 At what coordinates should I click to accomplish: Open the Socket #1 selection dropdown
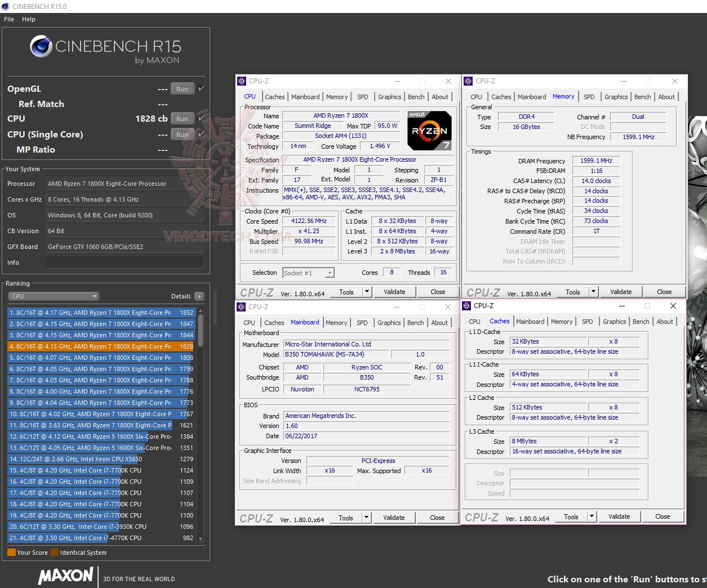(x=309, y=273)
